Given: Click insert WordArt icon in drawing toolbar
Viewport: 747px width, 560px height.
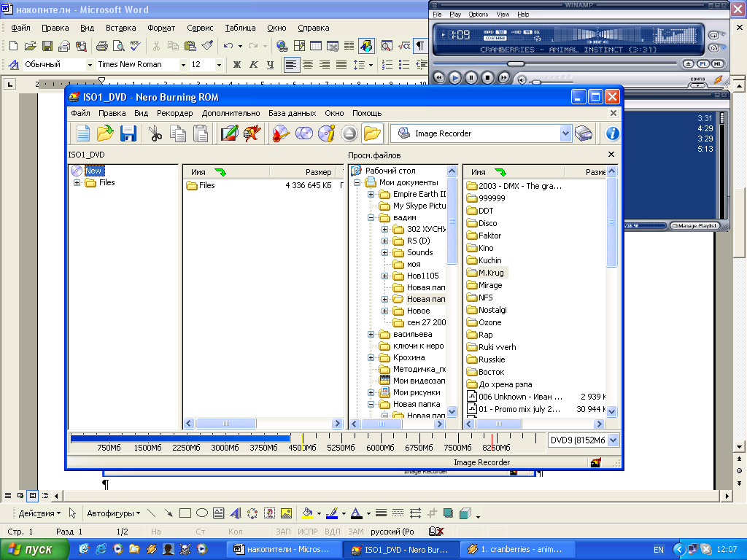Looking at the screenshot, I should point(236,513).
